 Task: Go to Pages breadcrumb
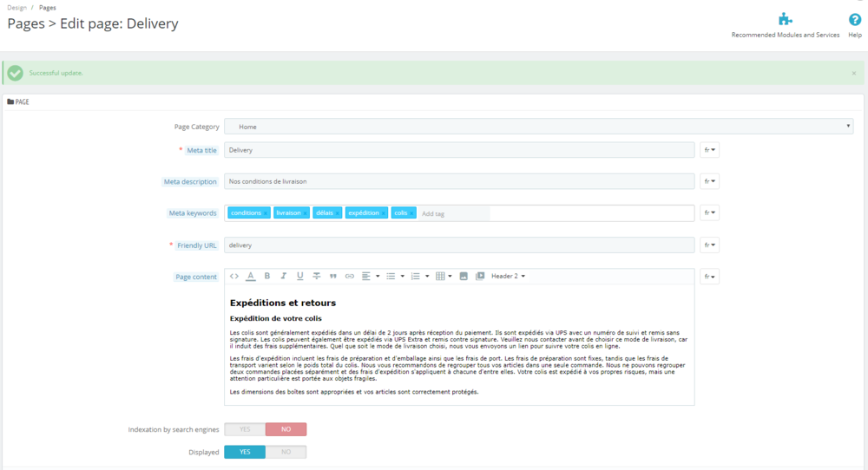coord(47,8)
